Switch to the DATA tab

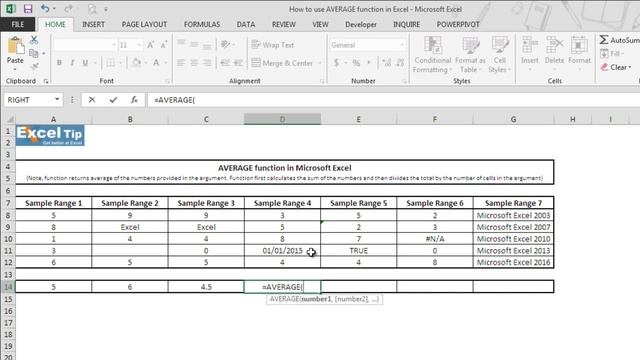point(246,24)
